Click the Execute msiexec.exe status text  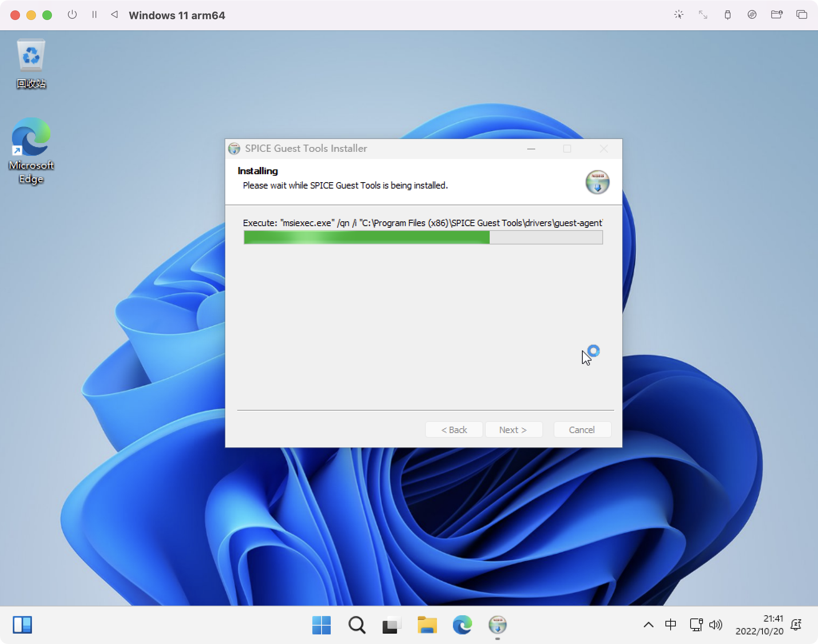pyautogui.click(x=423, y=223)
